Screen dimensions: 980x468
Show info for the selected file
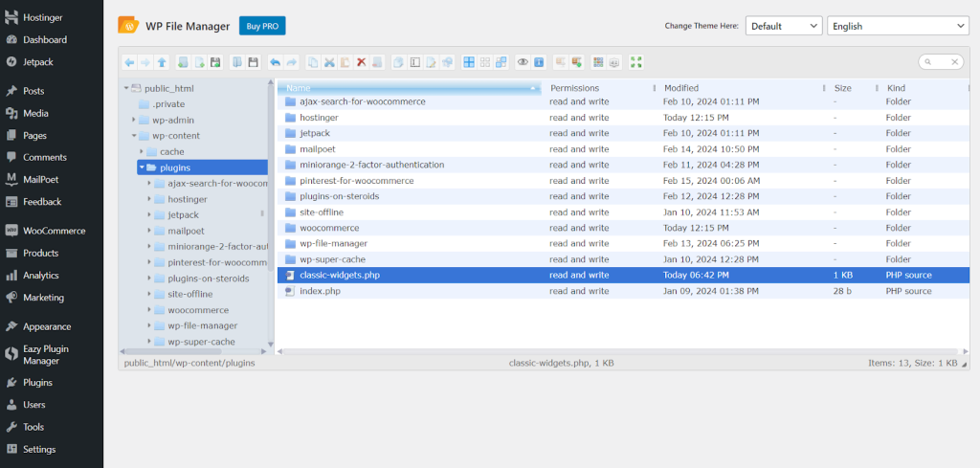click(539, 62)
